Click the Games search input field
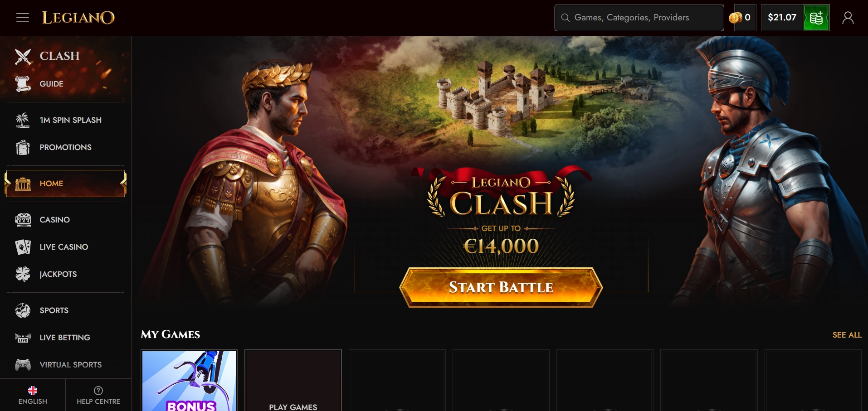 pyautogui.click(x=639, y=18)
